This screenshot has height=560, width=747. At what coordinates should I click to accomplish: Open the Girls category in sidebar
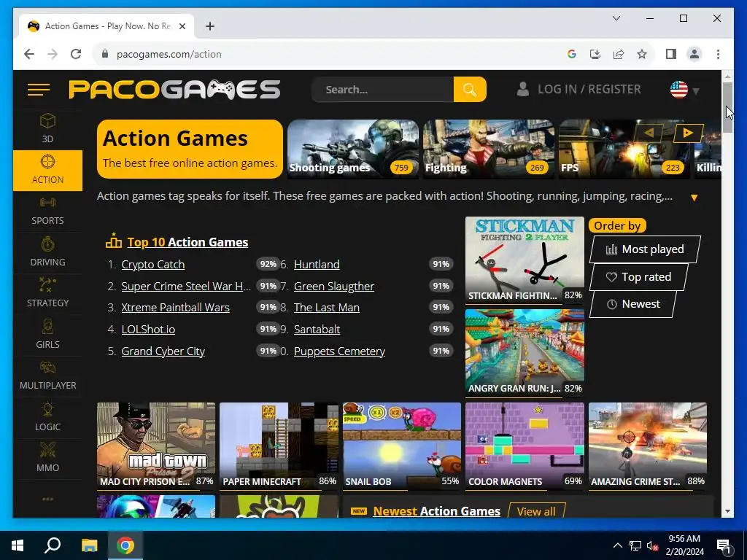47,335
